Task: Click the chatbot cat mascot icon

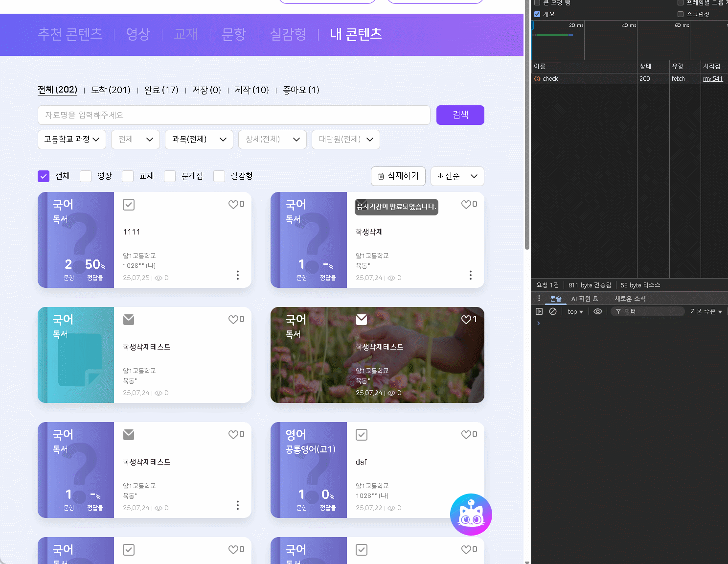Action: click(471, 515)
